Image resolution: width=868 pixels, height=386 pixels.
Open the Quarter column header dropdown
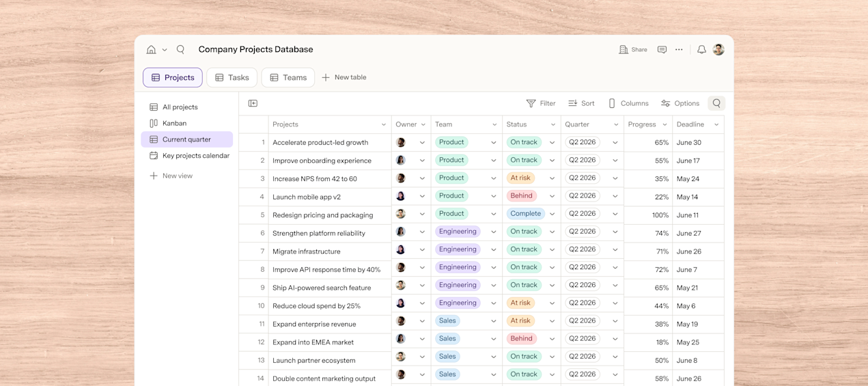616,124
